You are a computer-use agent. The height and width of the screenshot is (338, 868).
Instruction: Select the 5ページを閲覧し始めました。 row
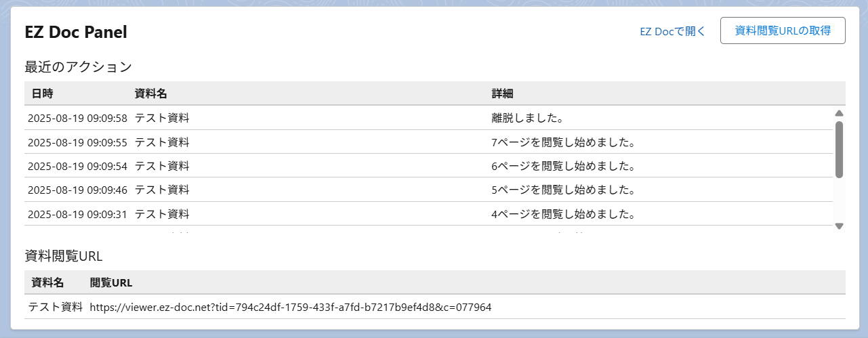click(562, 190)
